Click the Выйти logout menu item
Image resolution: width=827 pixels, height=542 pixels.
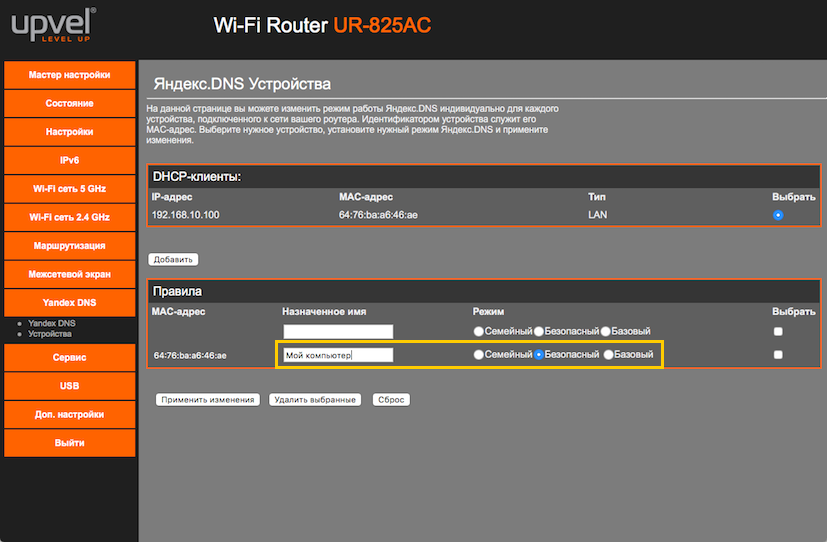70,443
